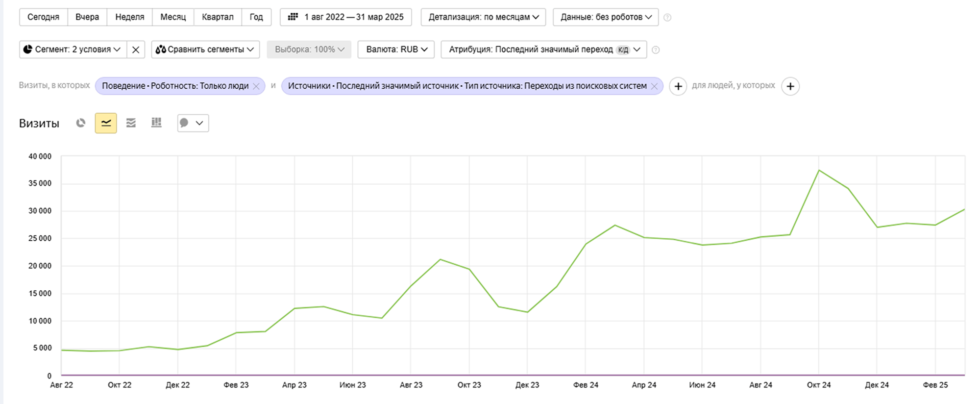Select the 'Неделя' period tab

coord(130,17)
